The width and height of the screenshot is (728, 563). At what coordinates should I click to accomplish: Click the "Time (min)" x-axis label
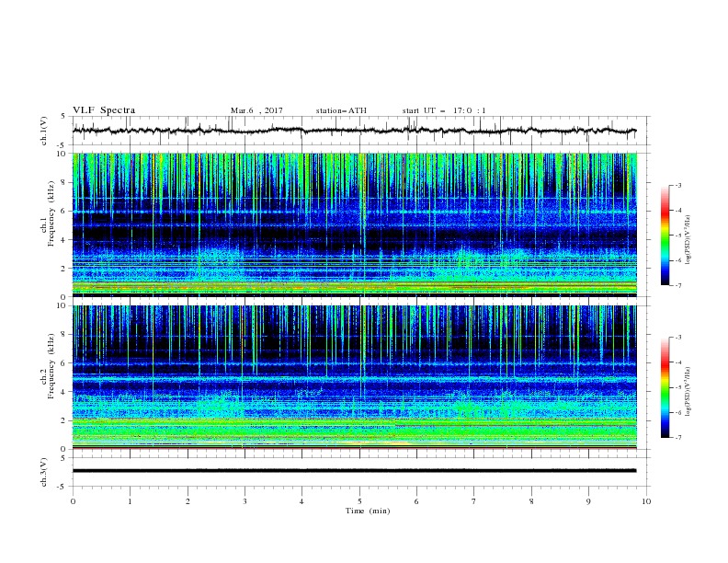tap(368, 511)
